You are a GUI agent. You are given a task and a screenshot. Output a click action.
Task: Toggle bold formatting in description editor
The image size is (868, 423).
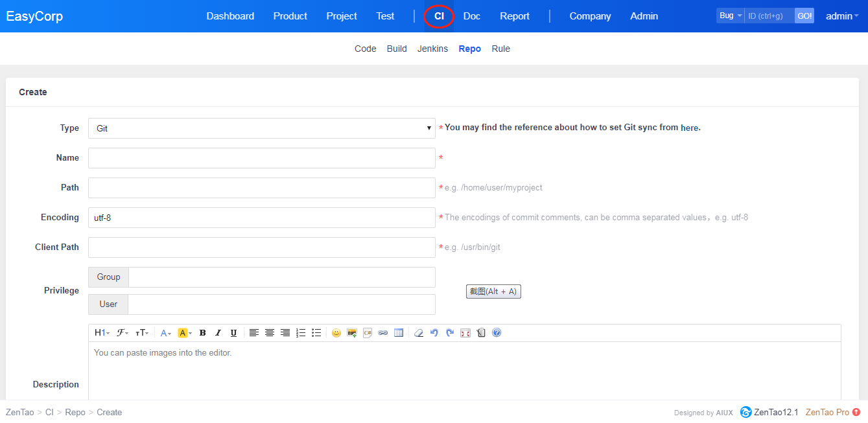(x=202, y=333)
